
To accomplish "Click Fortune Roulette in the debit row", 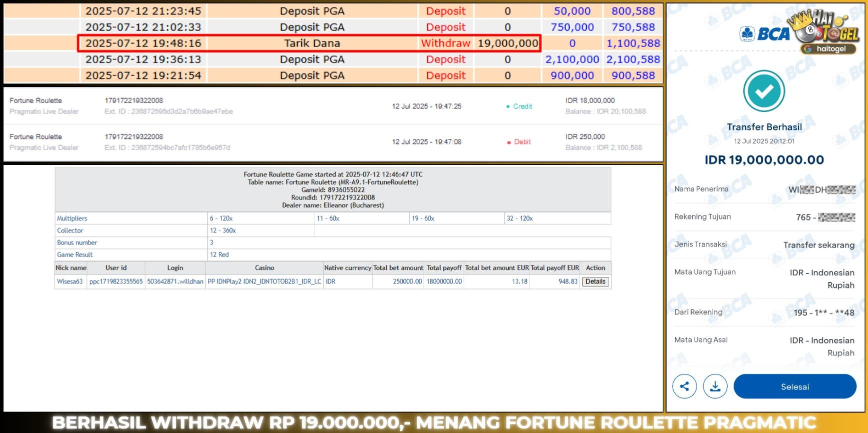I will point(35,136).
